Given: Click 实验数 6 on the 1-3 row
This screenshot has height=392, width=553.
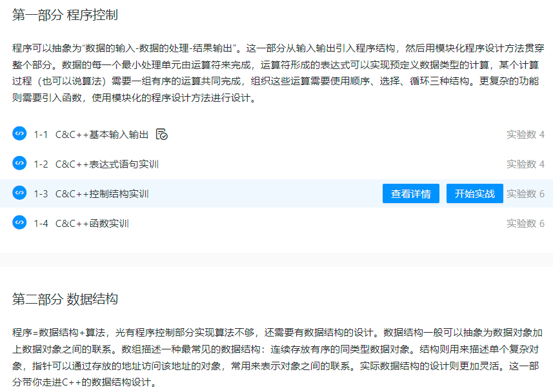Looking at the screenshot, I should [525, 194].
